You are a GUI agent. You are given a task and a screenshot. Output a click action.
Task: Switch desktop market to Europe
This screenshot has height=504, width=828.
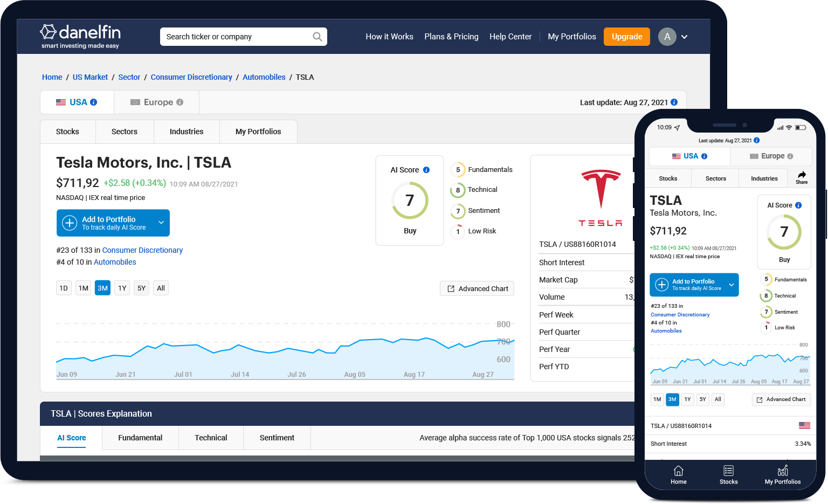[x=157, y=102]
